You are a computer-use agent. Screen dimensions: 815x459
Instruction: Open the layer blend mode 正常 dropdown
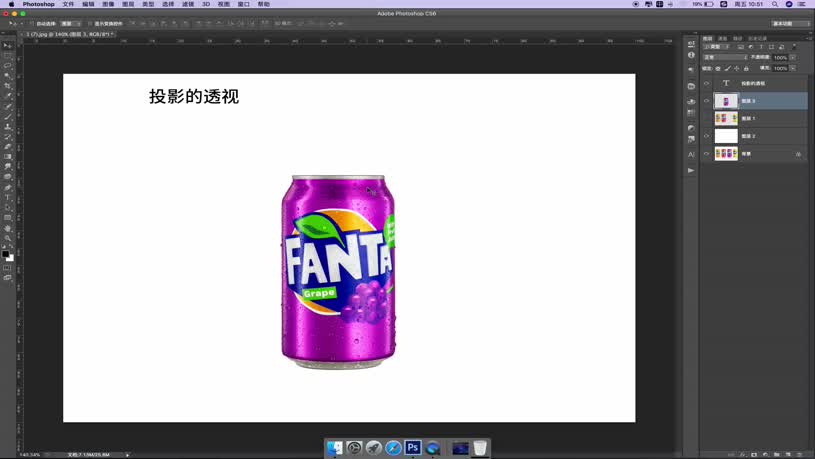pyautogui.click(x=725, y=57)
